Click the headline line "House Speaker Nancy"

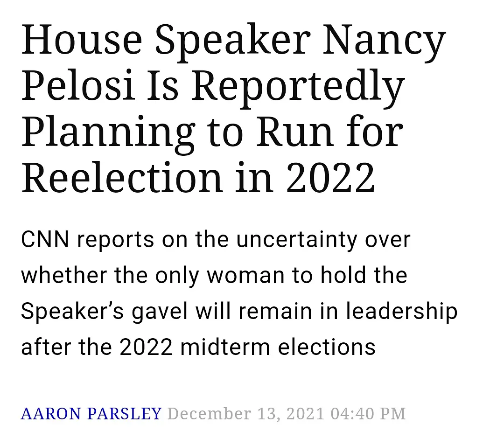[233, 42]
